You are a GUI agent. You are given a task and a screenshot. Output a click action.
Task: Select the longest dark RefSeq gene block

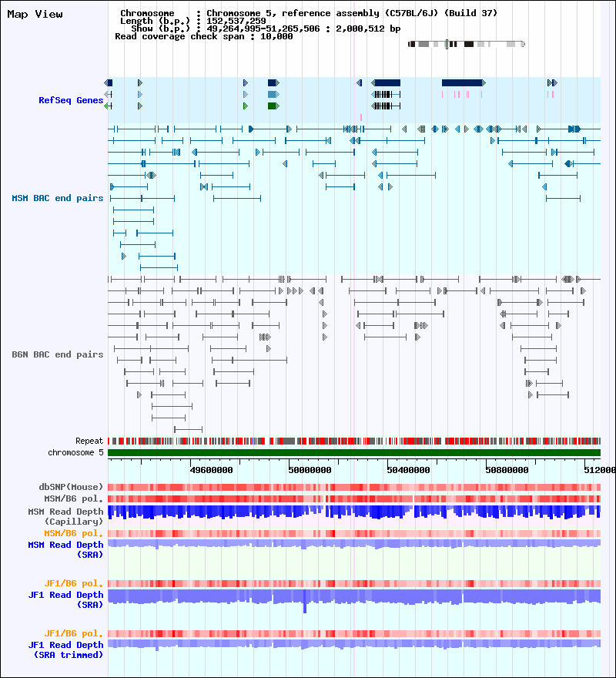[464, 82]
